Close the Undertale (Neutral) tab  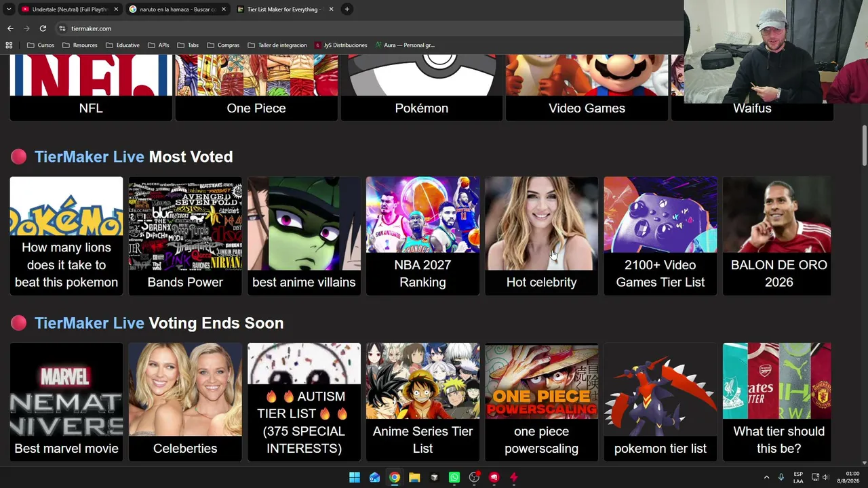[x=116, y=9]
